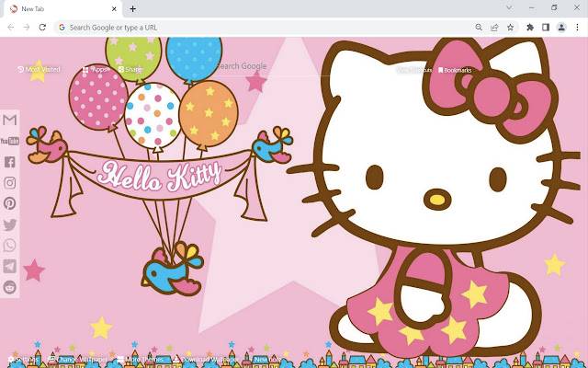Click the New note button at the bottom
This screenshot has width=588, height=368.
pyautogui.click(x=267, y=360)
